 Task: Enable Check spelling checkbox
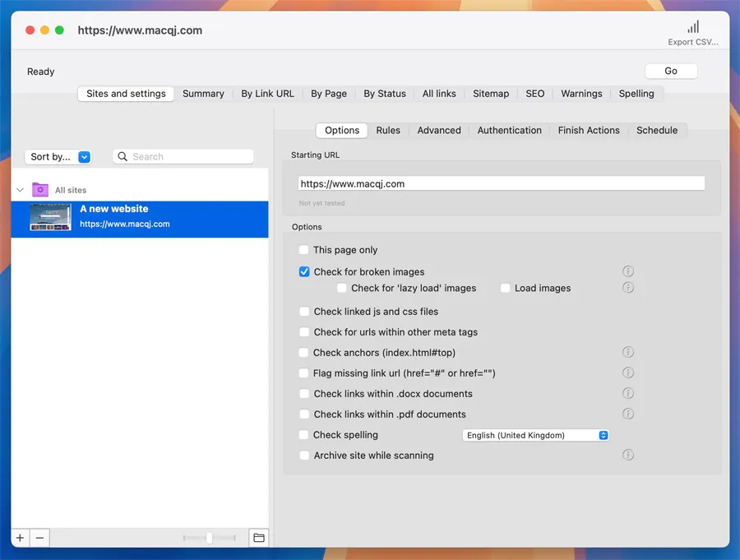(304, 435)
